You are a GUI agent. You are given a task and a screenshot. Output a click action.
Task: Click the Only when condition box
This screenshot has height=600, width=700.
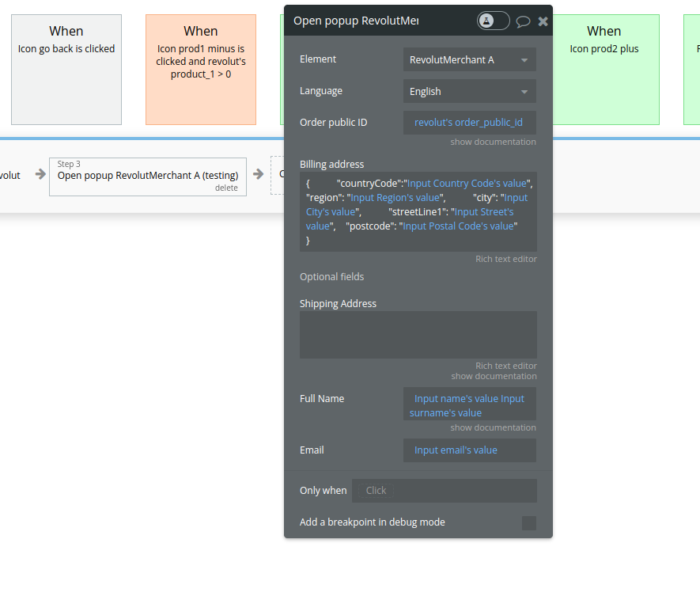[445, 491]
